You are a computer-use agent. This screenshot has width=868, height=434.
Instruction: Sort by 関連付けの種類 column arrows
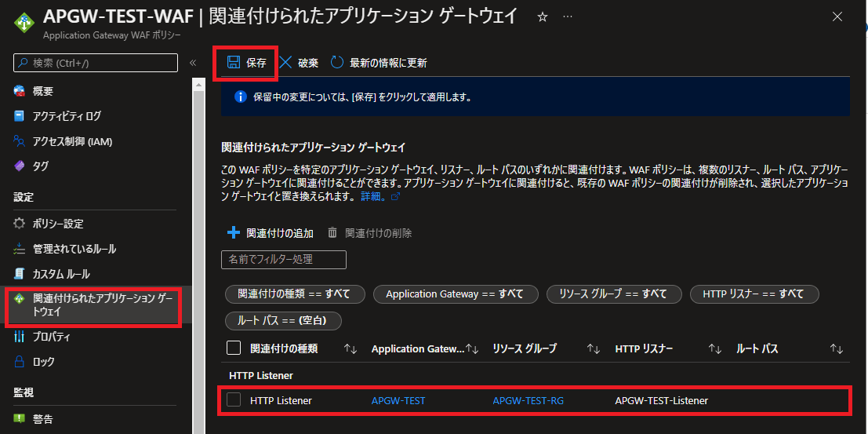point(350,348)
